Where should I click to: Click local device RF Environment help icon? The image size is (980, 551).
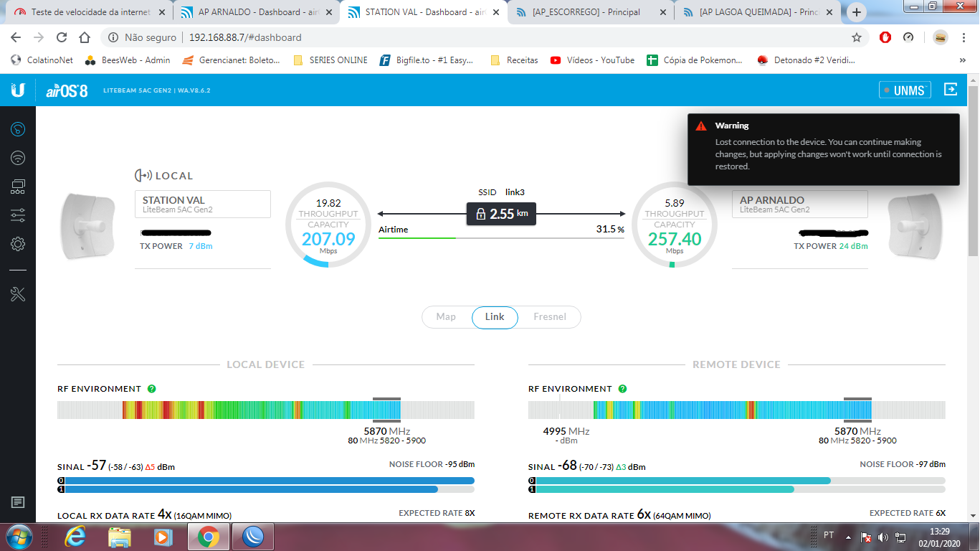[x=151, y=389]
